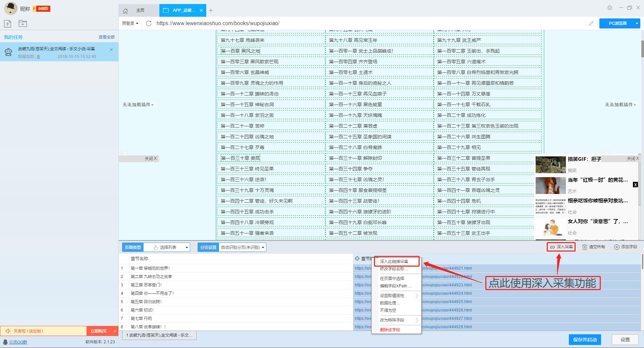The width and height of the screenshot is (644, 348).
Task: Open the PC浏览器 dropdown arrow
Action: [637, 23]
